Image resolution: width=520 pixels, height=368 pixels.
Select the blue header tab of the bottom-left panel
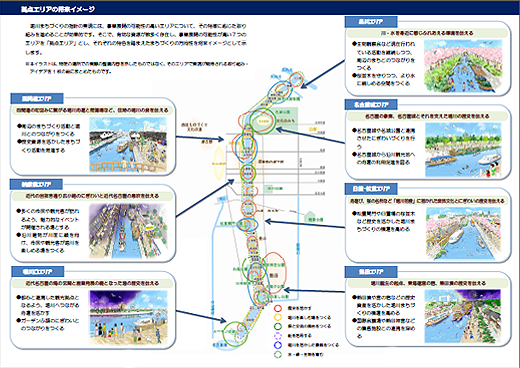[37, 272]
